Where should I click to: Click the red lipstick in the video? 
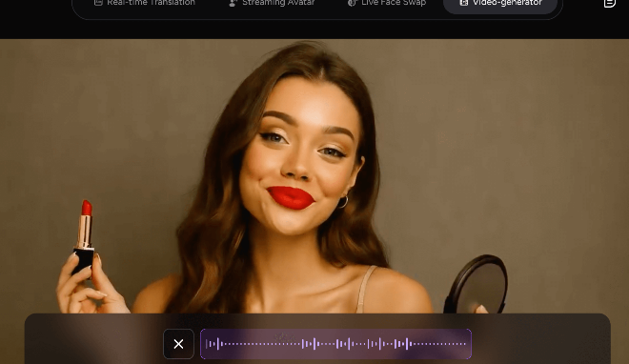[84, 236]
